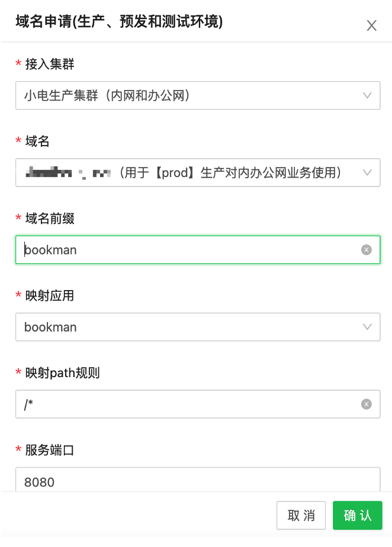Confirm the form with the green 确认 button
Image resolution: width=392 pixels, height=547 pixels.
358,516
